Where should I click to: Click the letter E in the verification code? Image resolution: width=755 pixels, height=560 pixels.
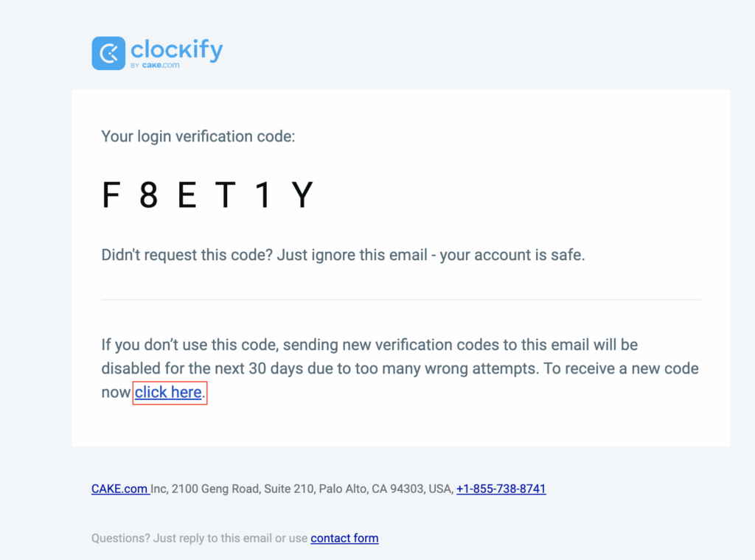[187, 195]
